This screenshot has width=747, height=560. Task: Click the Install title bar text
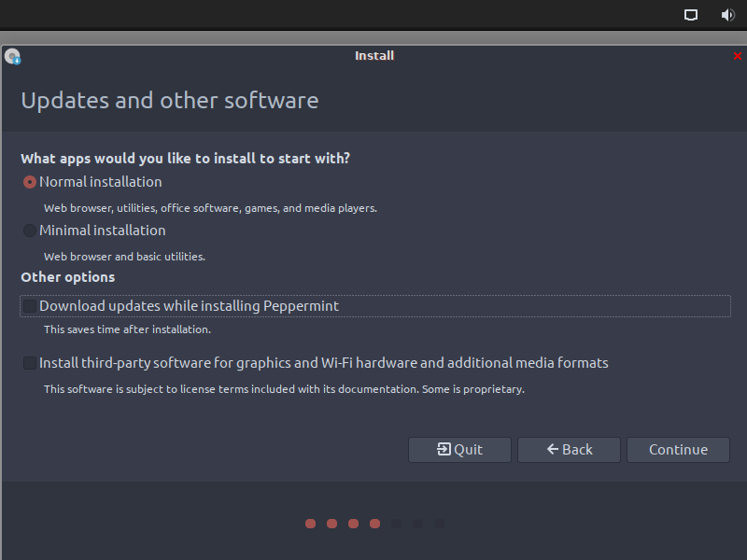pos(373,56)
